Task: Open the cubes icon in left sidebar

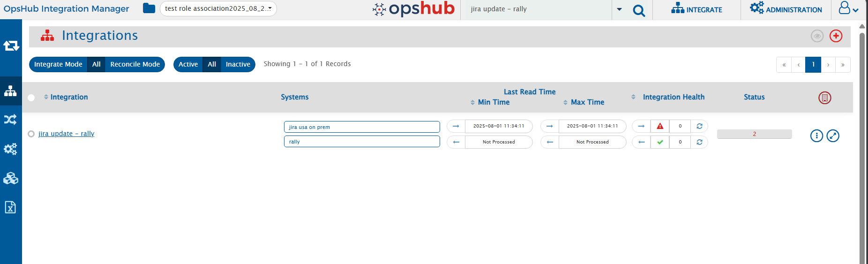Action: pyautogui.click(x=10, y=179)
